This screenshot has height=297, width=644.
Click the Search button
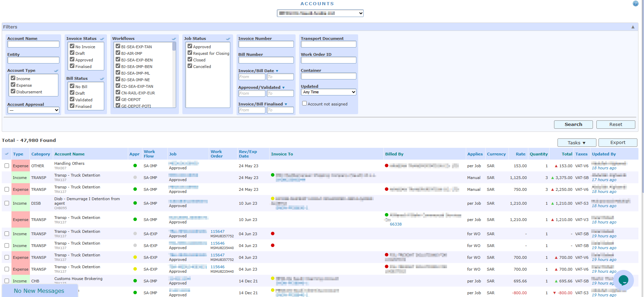pos(573,125)
